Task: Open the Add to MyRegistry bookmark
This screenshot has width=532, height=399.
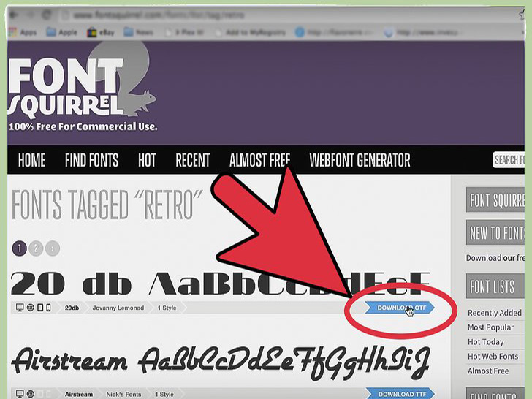Action: click(251, 33)
